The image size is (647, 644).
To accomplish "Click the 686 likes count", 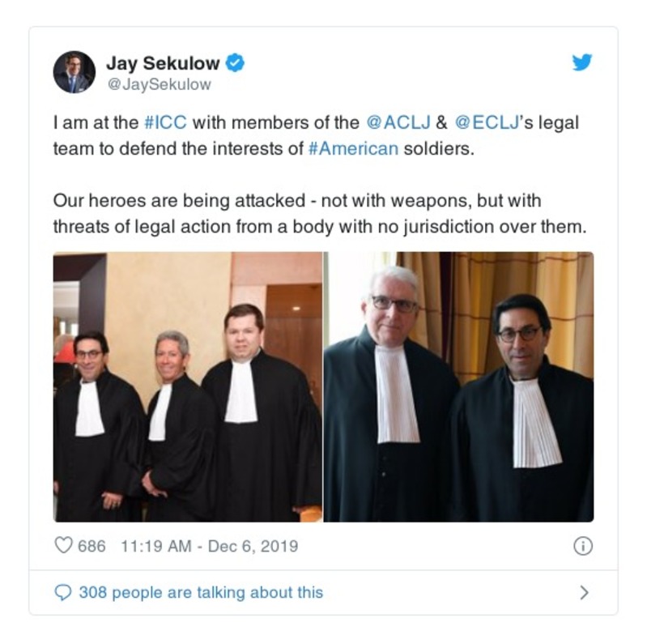I will 92,546.
